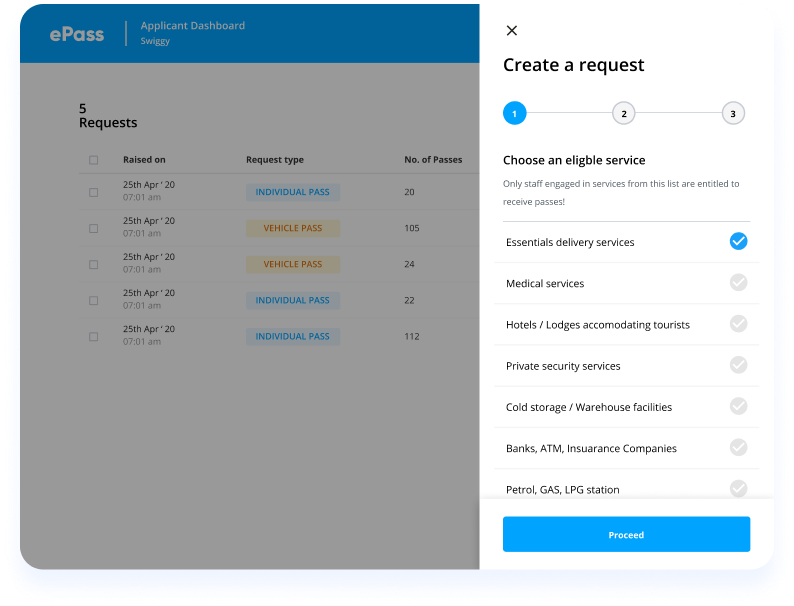794x606 pixels.
Task: Close the Create a request panel
Action: [512, 31]
